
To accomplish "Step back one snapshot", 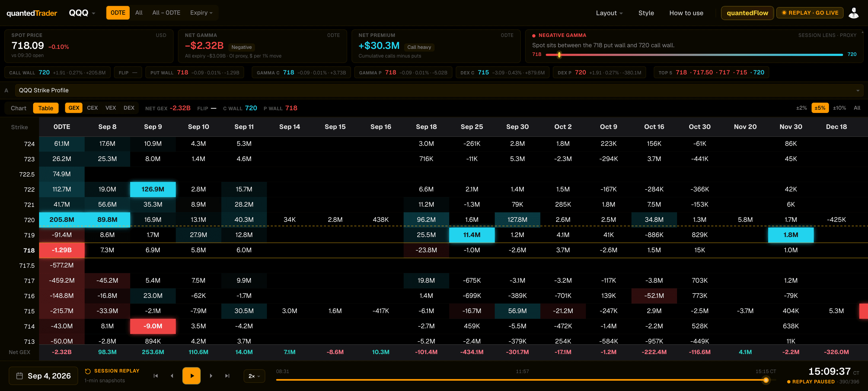I will click(172, 376).
